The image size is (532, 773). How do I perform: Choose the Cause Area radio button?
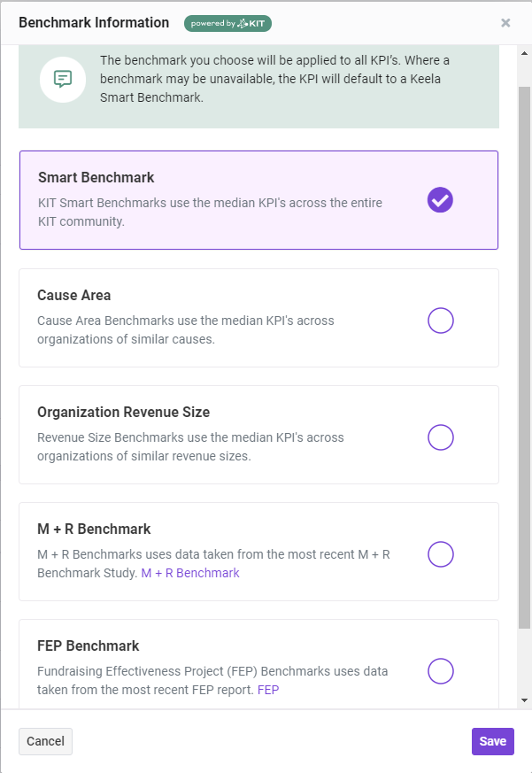[440, 321]
